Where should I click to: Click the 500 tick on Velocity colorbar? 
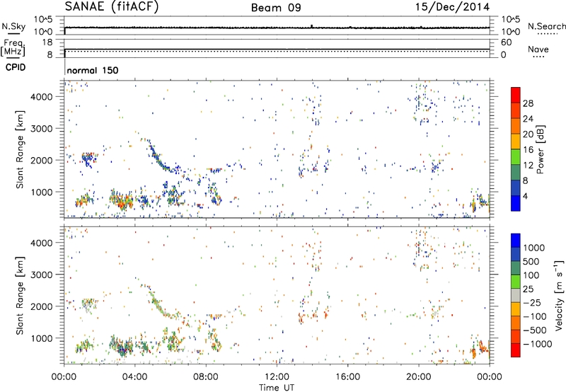531,261
